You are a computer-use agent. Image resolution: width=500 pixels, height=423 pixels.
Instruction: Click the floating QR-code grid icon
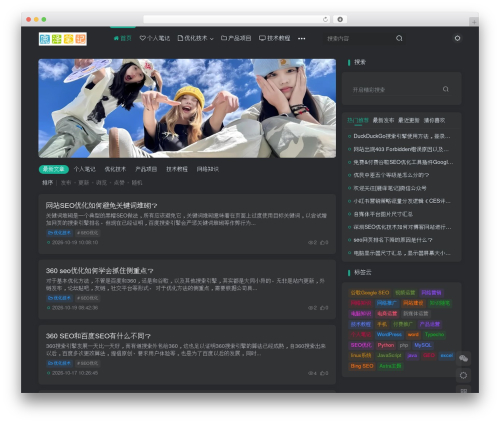point(463,390)
